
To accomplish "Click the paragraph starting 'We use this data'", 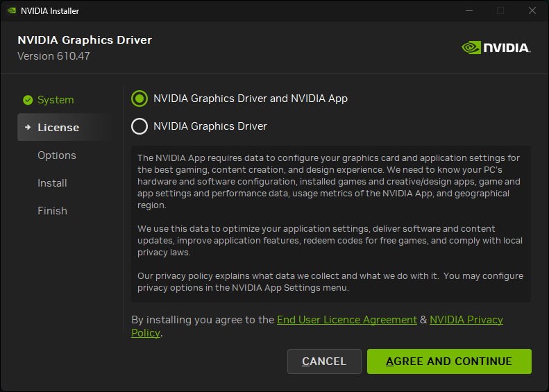I will 330,241.
